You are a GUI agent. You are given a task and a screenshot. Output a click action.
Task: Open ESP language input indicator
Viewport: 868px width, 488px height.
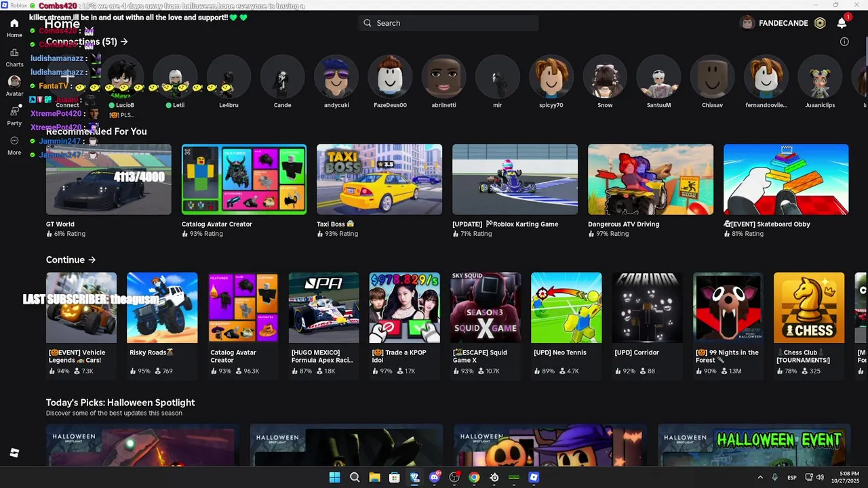[792, 478]
